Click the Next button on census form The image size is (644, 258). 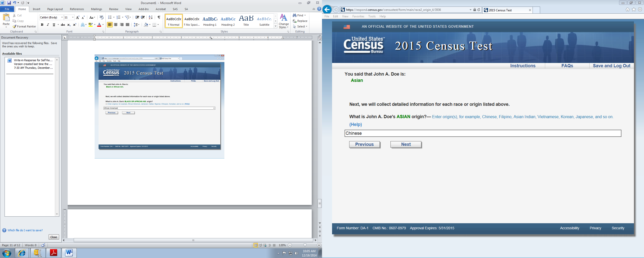coord(406,144)
